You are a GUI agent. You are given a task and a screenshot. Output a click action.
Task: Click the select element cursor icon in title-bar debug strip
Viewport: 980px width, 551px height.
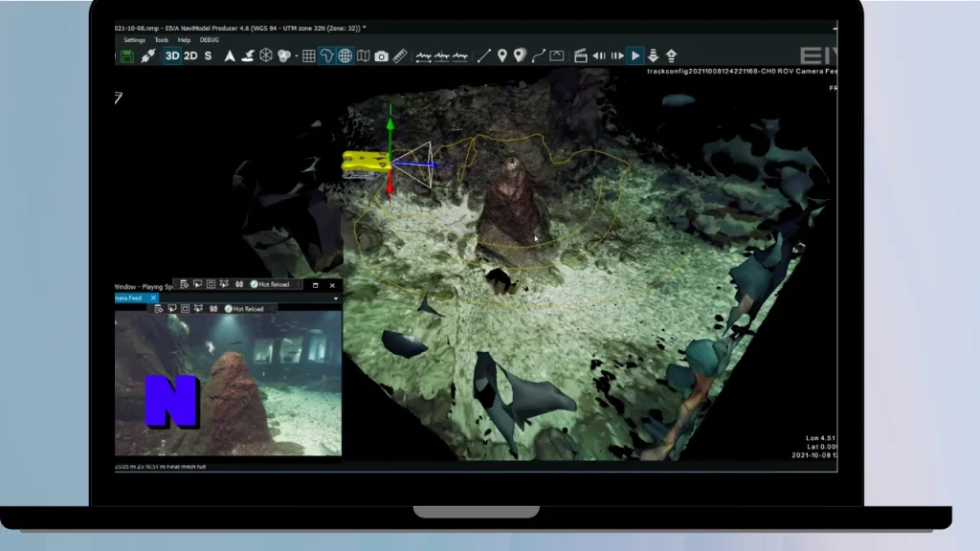pos(197,284)
